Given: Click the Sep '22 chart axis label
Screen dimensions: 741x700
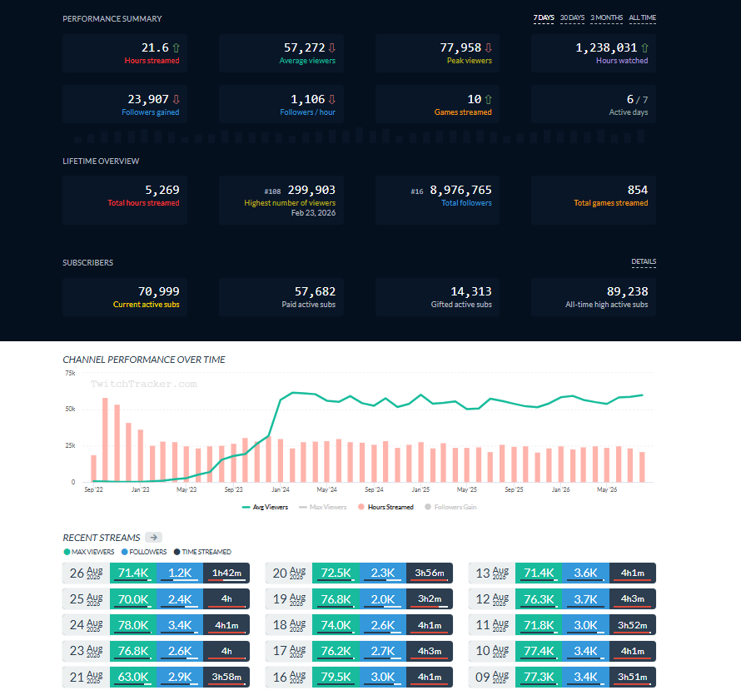Looking at the screenshot, I should [x=93, y=489].
